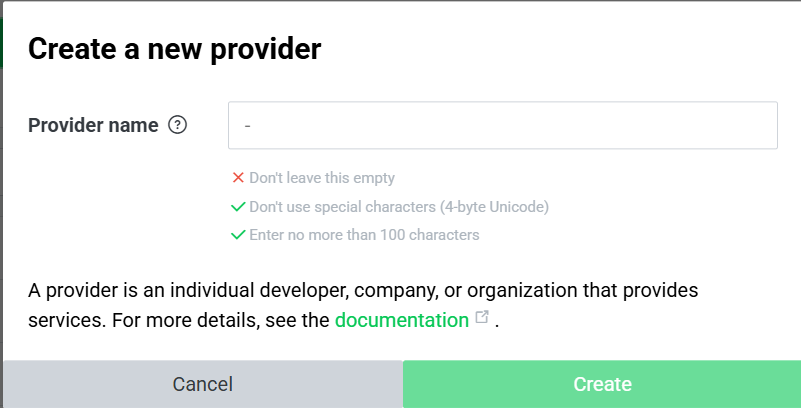Click the "Create a new provider" heading
Image resolution: width=801 pixels, height=408 pixels.
pos(174,49)
